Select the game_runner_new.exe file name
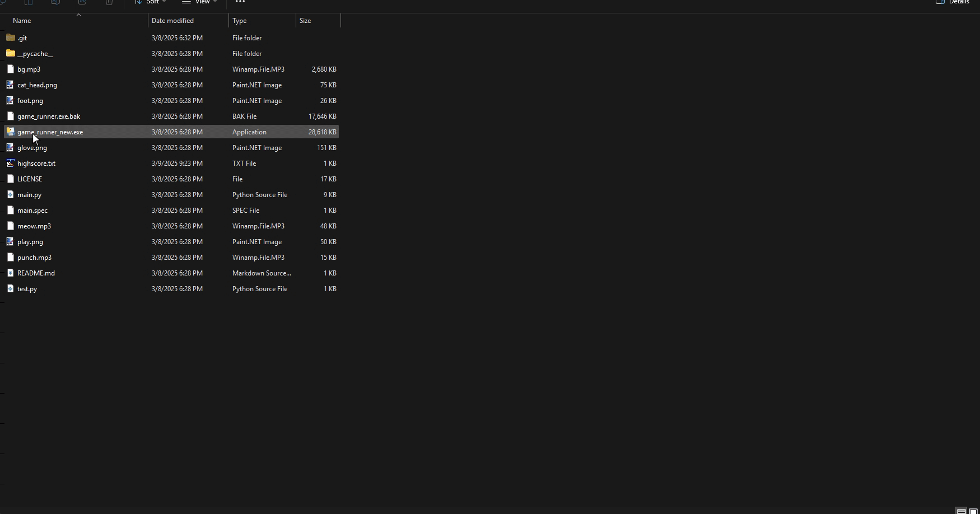The width and height of the screenshot is (980, 514). coord(50,132)
